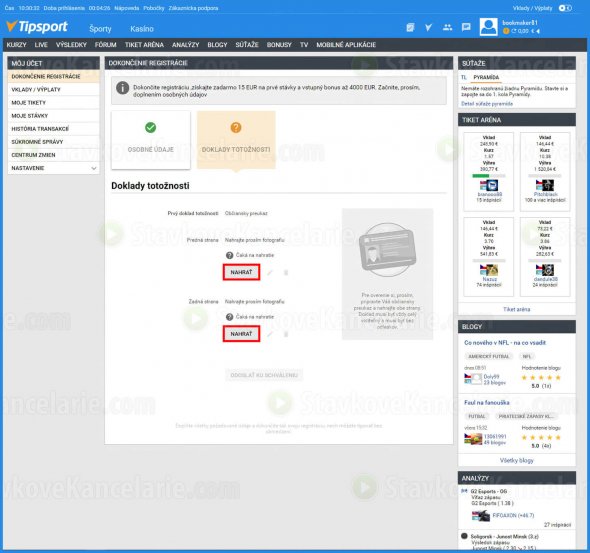Click the Tipsport V-shaped header icon

[429, 27]
